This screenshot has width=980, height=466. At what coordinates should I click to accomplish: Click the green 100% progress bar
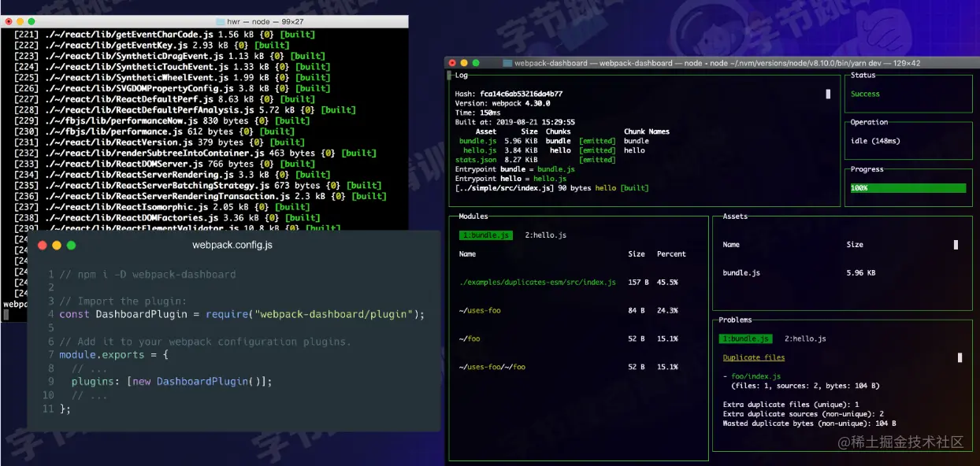pos(908,188)
